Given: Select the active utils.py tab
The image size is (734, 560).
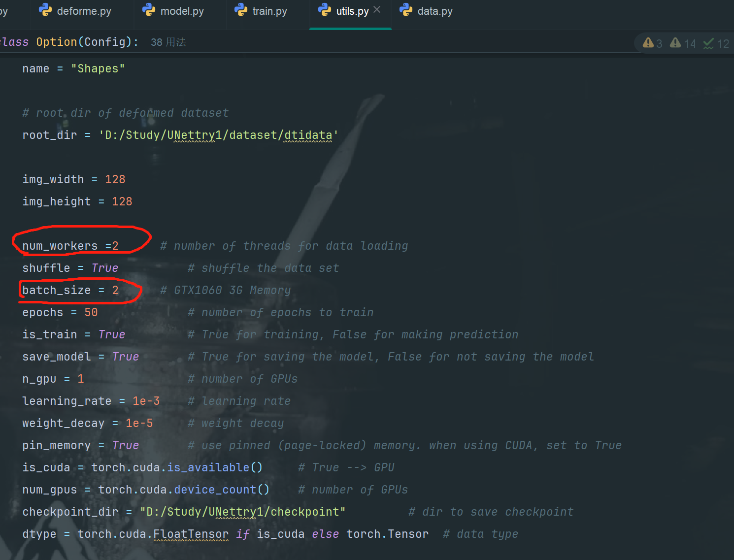Looking at the screenshot, I should [x=351, y=11].
